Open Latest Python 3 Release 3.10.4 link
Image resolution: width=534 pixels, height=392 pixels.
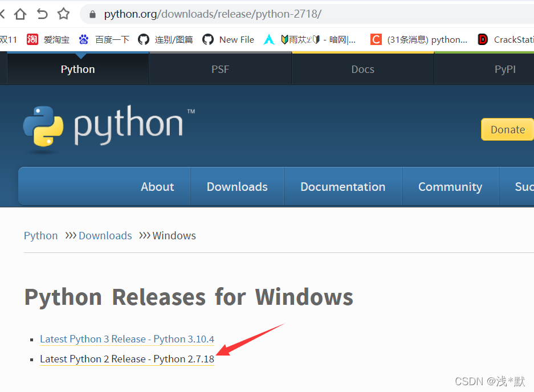(127, 339)
